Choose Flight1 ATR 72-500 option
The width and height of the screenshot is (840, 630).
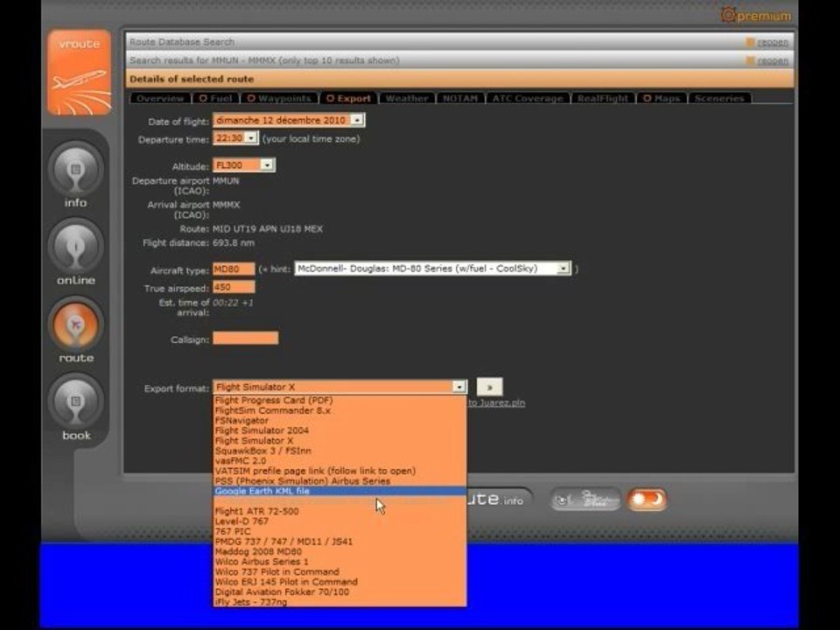coord(339,511)
